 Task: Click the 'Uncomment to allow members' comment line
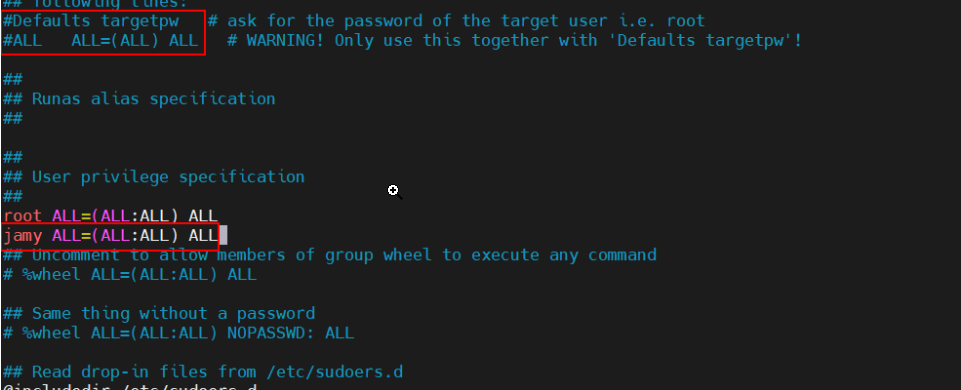click(x=330, y=254)
